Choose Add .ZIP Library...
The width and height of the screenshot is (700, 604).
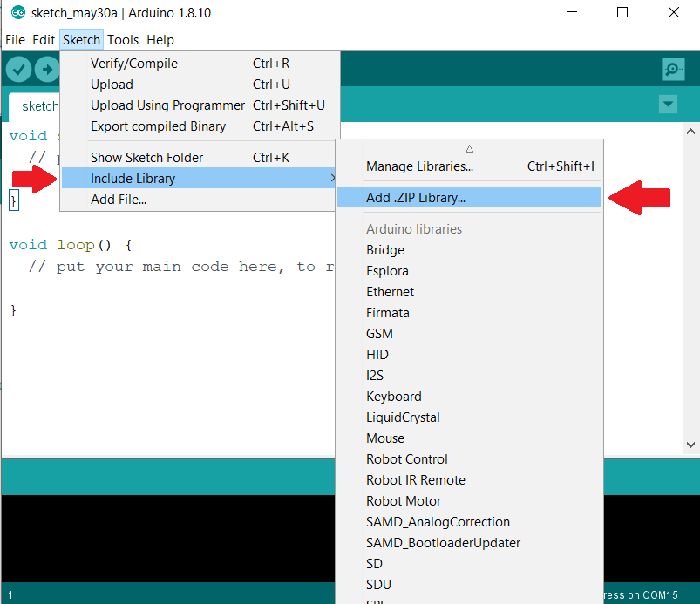(469, 197)
